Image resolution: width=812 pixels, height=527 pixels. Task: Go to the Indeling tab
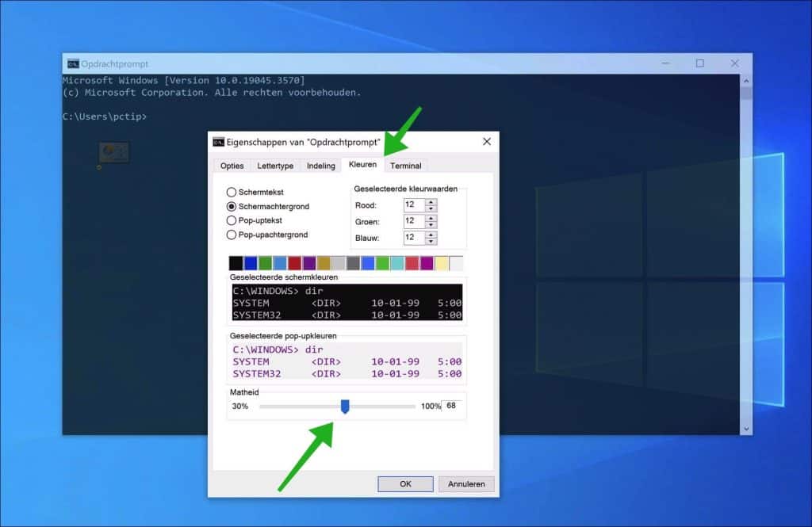pyautogui.click(x=321, y=166)
